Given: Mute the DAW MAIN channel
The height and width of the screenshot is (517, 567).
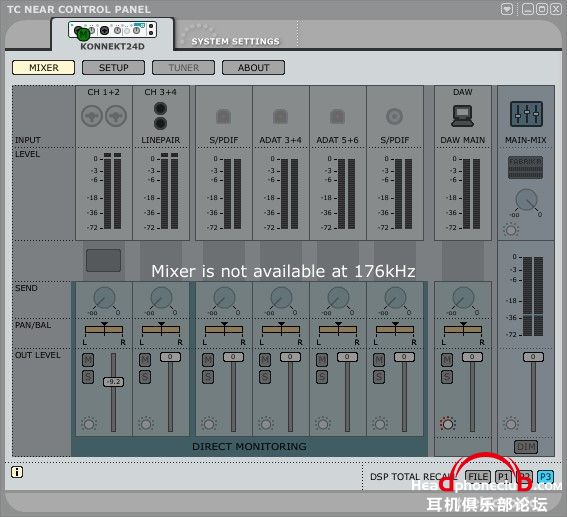Looking at the screenshot, I should 447,360.
